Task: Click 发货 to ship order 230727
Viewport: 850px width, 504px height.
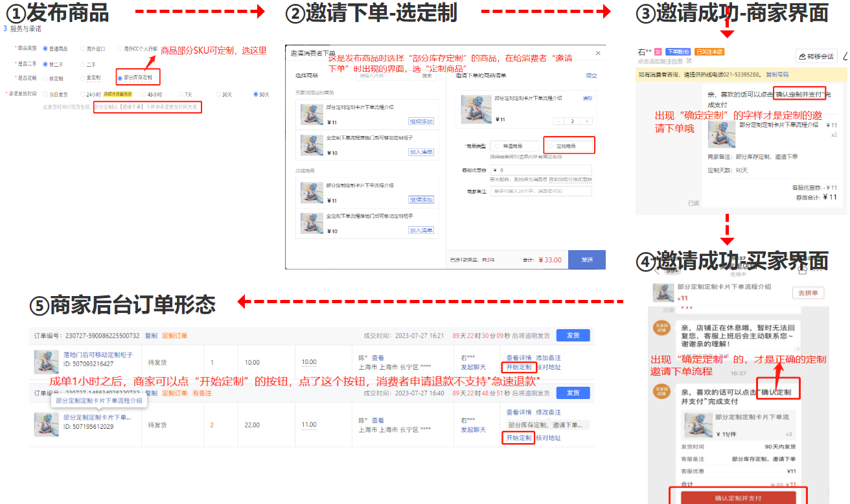Action: click(573, 335)
